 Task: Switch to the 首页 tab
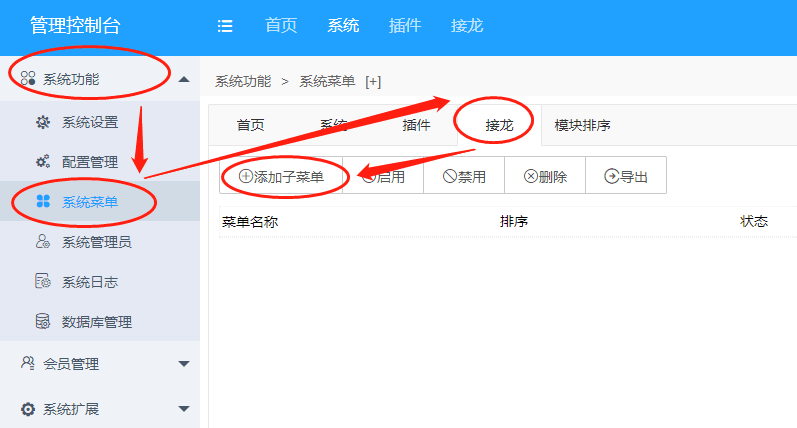click(250, 125)
